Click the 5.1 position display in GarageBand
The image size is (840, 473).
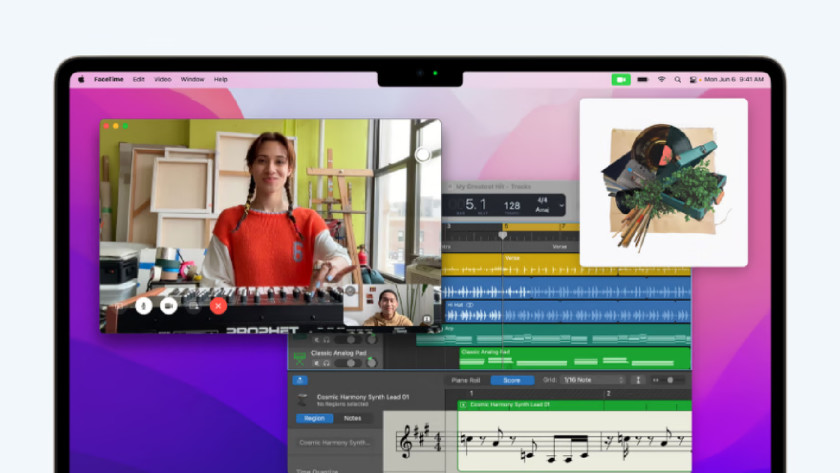[x=475, y=204]
